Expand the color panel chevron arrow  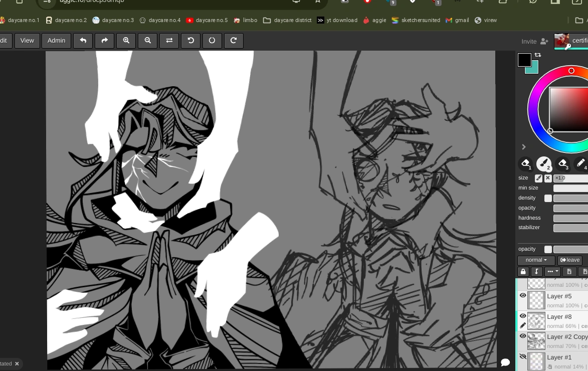[x=524, y=147]
